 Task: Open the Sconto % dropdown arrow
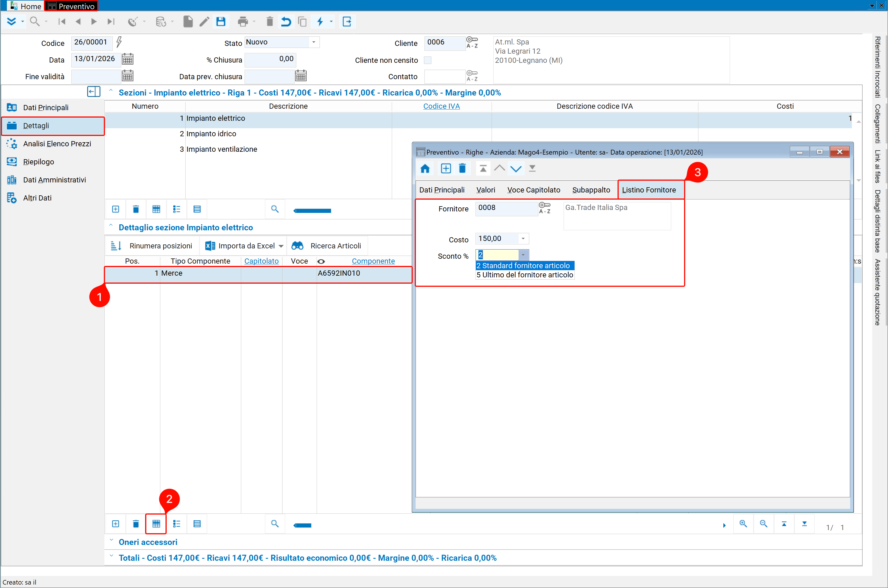coord(523,255)
